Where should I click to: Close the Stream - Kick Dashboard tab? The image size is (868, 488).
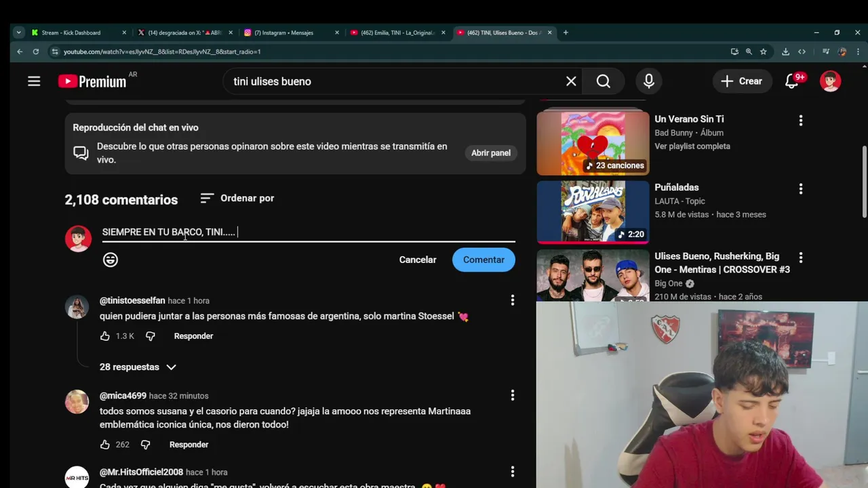coord(124,33)
